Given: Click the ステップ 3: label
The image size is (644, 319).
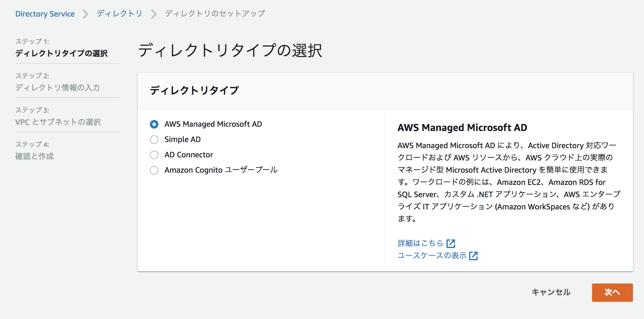Looking at the screenshot, I should 32,110.
